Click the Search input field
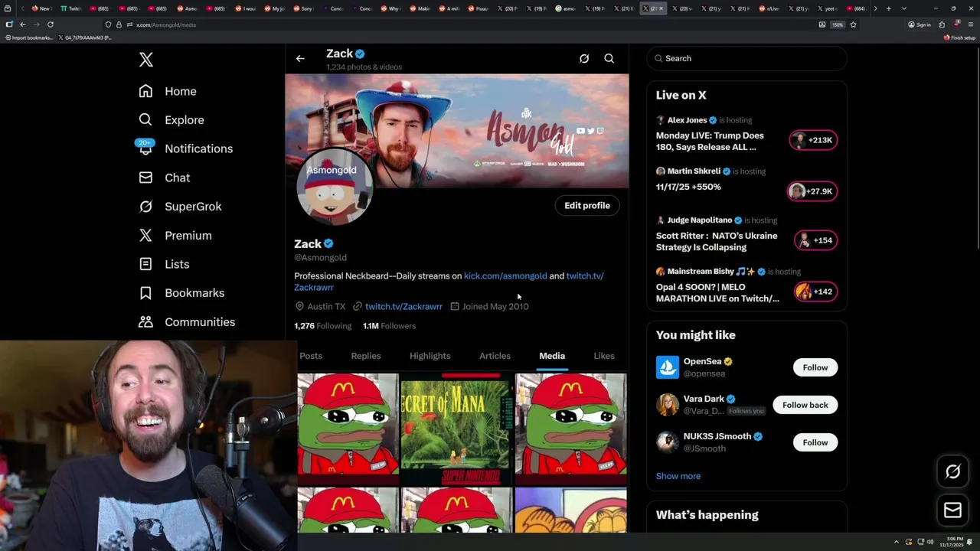The width and height of the screenshot is (980, 551). pyautogui.click(x=747, y=58)
